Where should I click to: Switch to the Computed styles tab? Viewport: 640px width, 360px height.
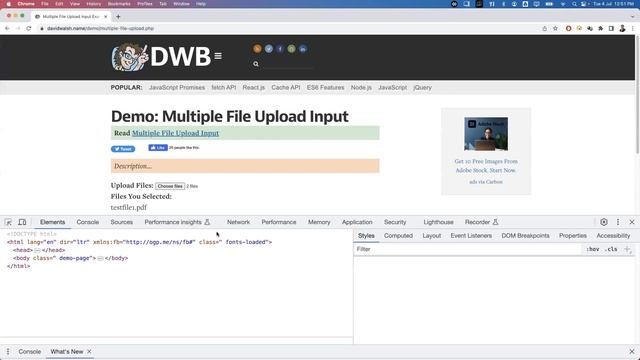click(x=398, y=236)
